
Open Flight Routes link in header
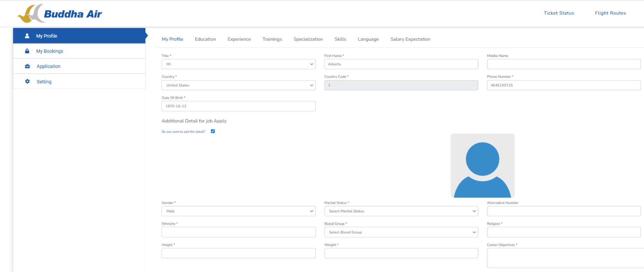(610, 13)
